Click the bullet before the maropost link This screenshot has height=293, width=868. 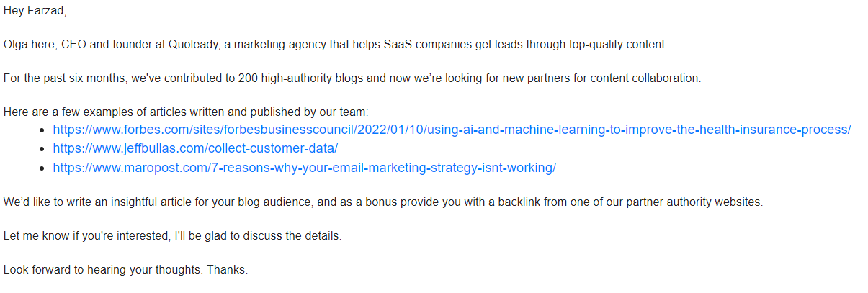click(x=43, y=169)
